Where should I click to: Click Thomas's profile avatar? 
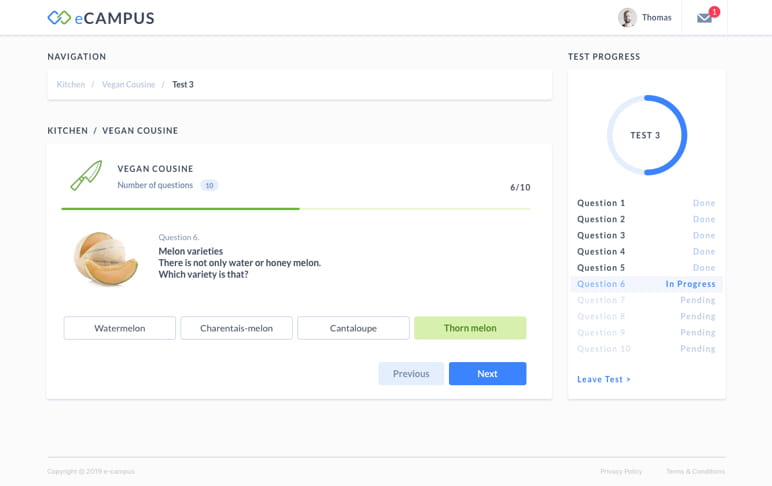(x=627, y=18)
